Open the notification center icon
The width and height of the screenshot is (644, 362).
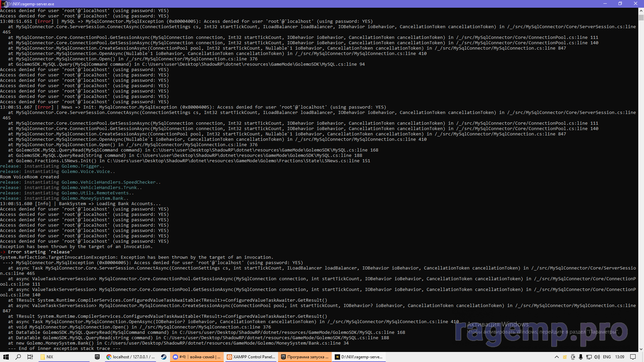click(633, 357)
